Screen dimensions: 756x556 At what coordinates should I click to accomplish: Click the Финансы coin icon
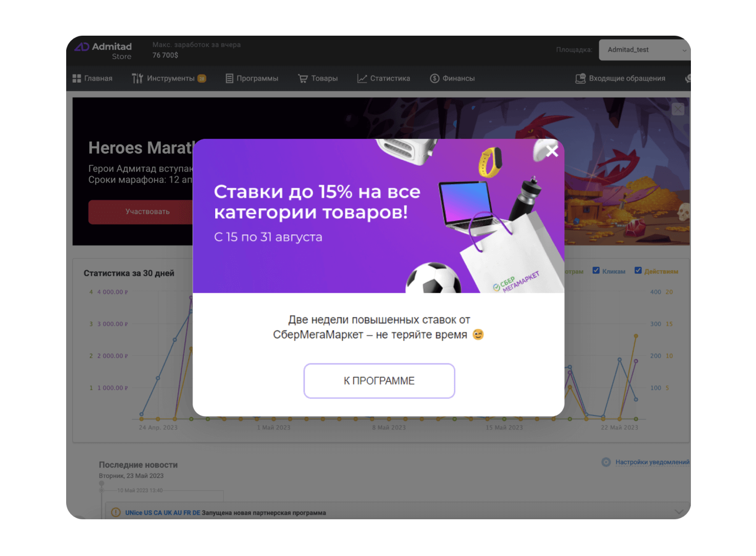tap(435, 78)
